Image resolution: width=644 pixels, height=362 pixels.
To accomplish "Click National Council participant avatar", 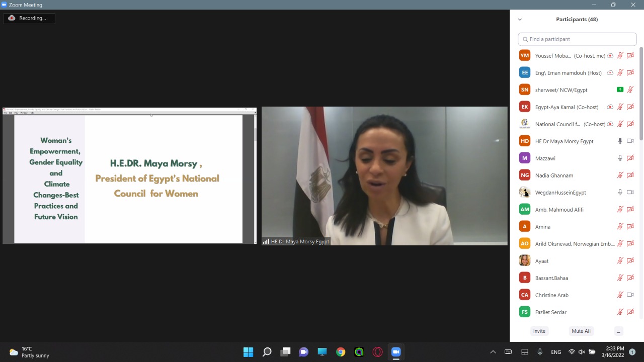I will pos(525,124).
